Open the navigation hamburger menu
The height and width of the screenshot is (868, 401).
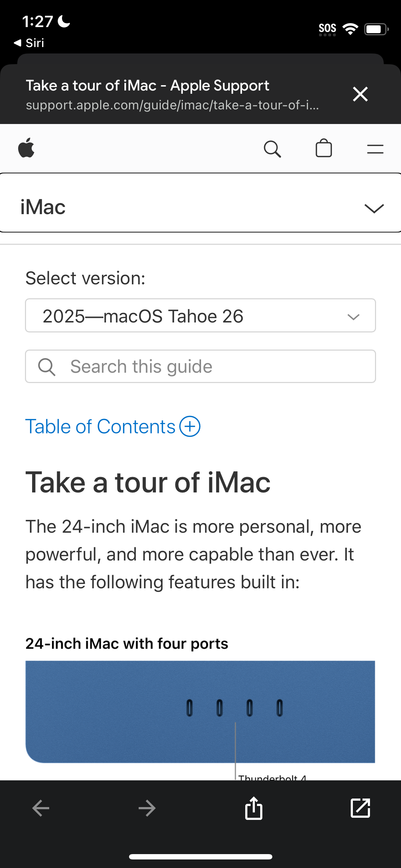375,149
